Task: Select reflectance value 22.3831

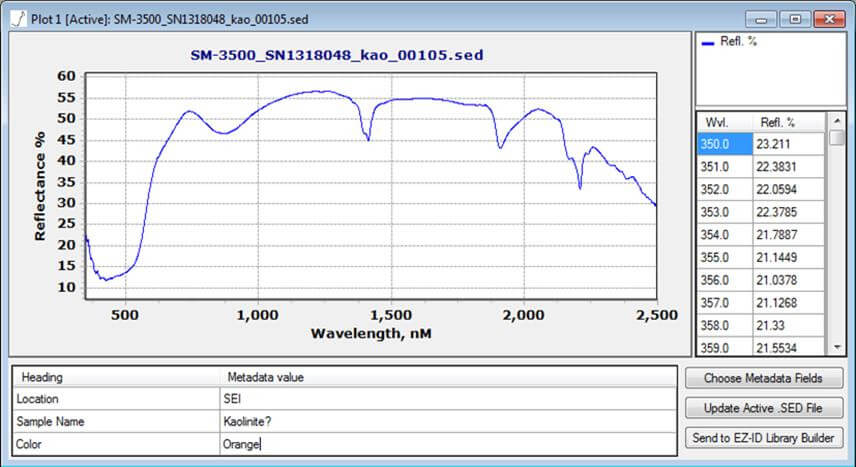Action: coord(788,167)
